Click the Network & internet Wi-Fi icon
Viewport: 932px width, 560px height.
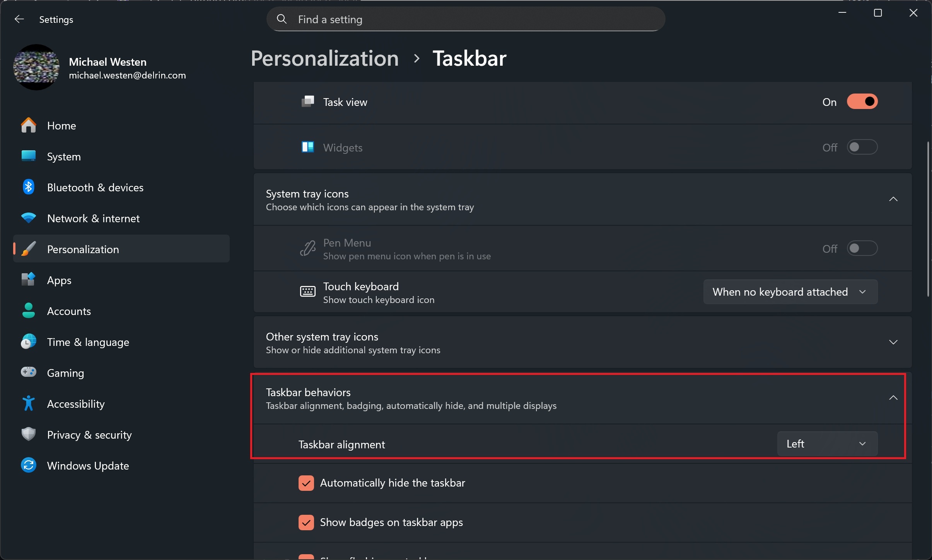pos(29,218)
